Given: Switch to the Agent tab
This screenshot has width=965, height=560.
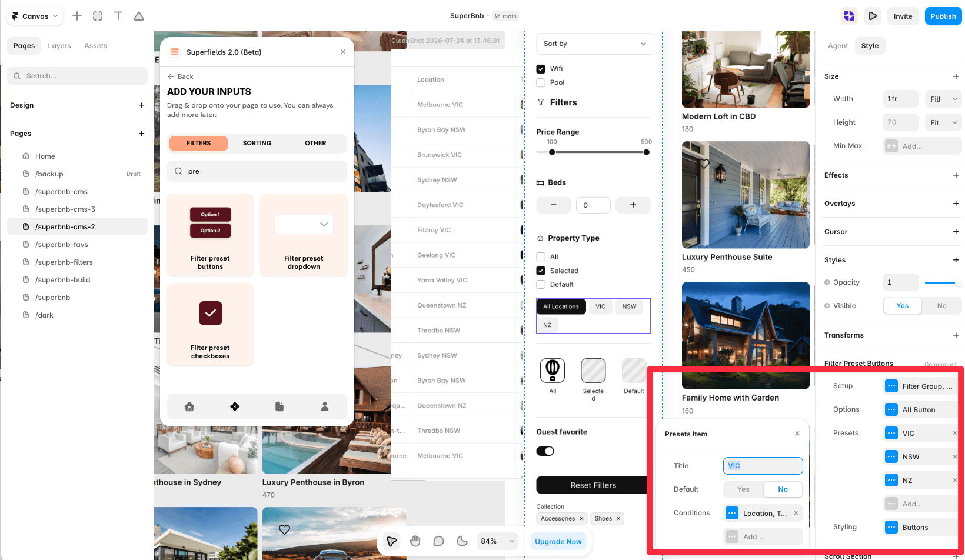Looking at the screenshot, I should click(838, 46).
